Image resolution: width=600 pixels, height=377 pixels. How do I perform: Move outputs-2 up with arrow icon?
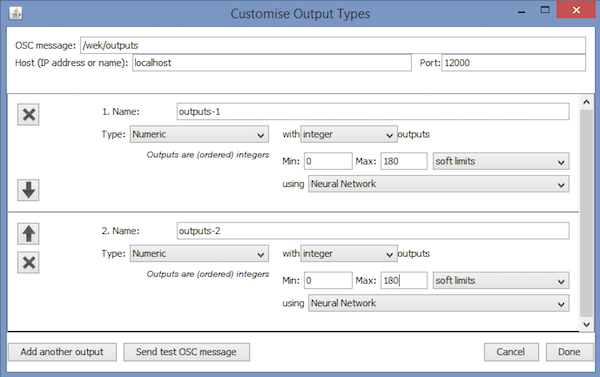click(28, 233)
